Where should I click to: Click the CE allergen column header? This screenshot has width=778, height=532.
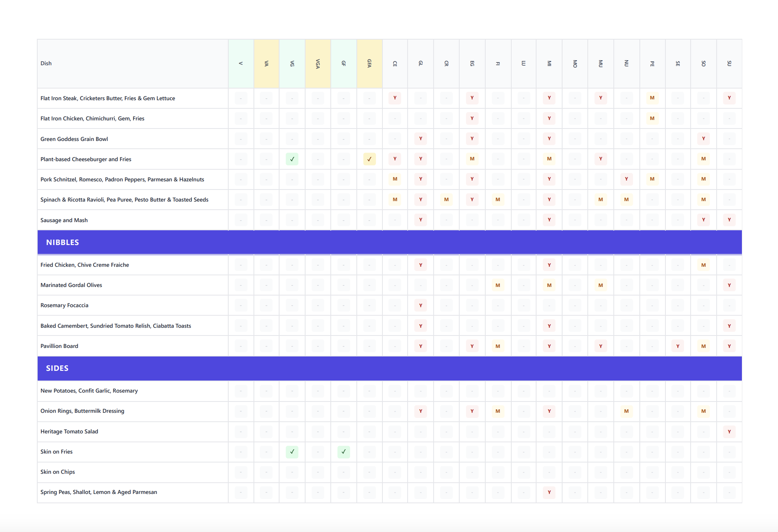[395, 63]
